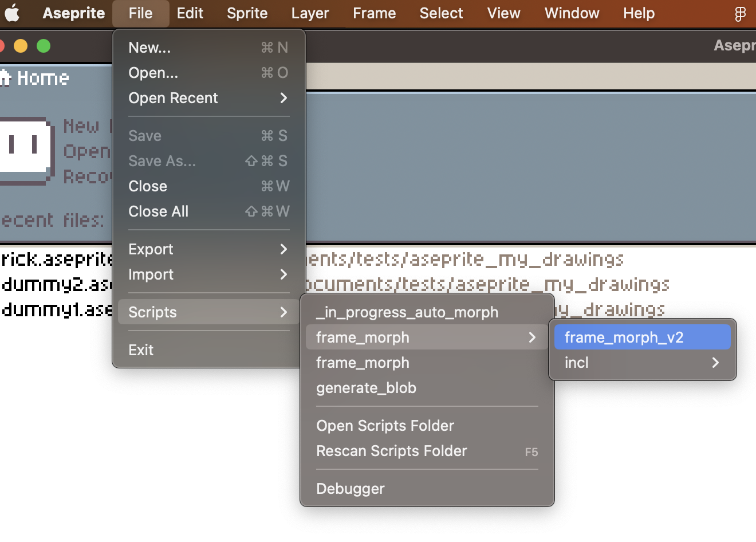Open the Sprite menu
Screen dimensions: 756x542
(247, 13)
